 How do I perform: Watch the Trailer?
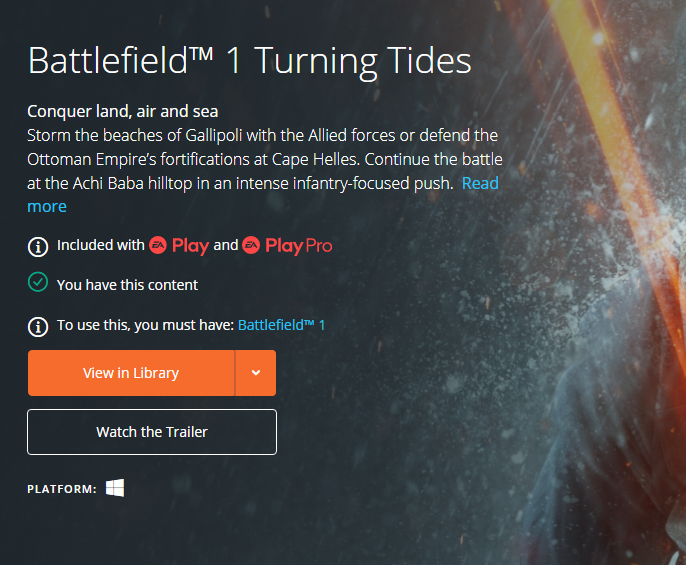pos(152,432)
